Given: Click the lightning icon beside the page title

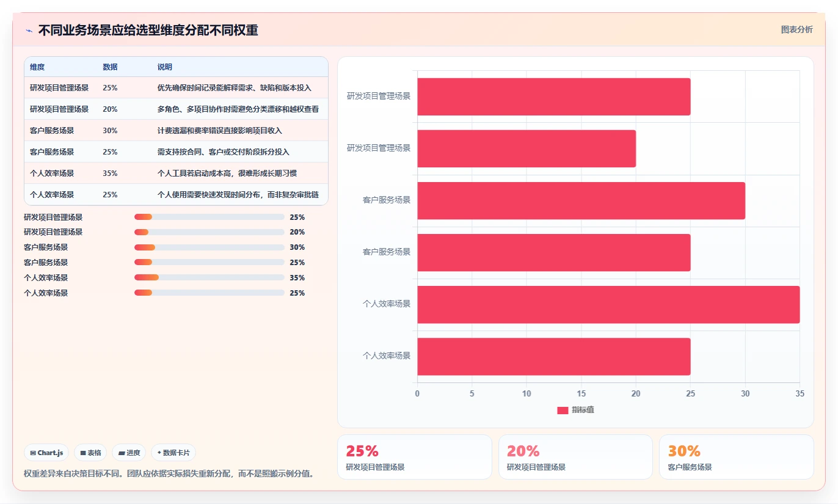Looking at the screenshot, I should (x=29, y=30).
